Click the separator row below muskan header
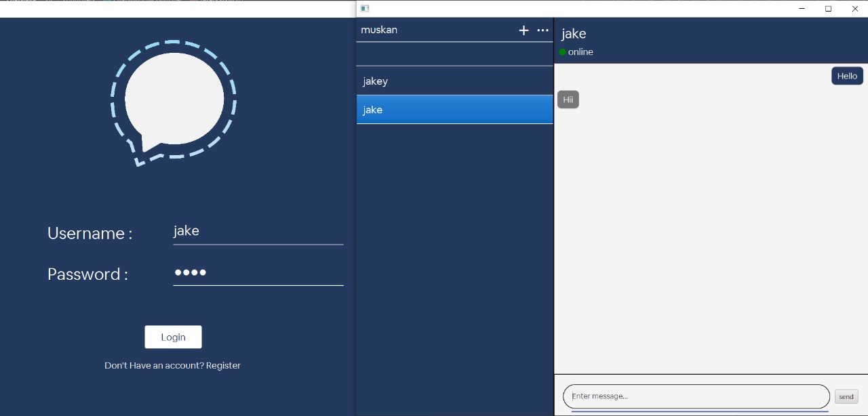 click(454, 52)
